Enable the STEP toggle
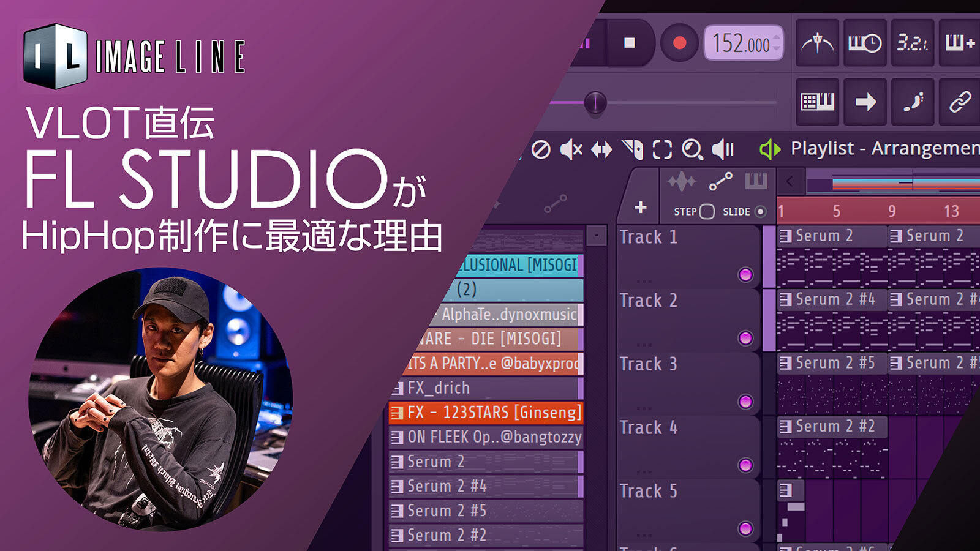Image resolution: width=980 pixels, height=551 pixels. [707, 212]
